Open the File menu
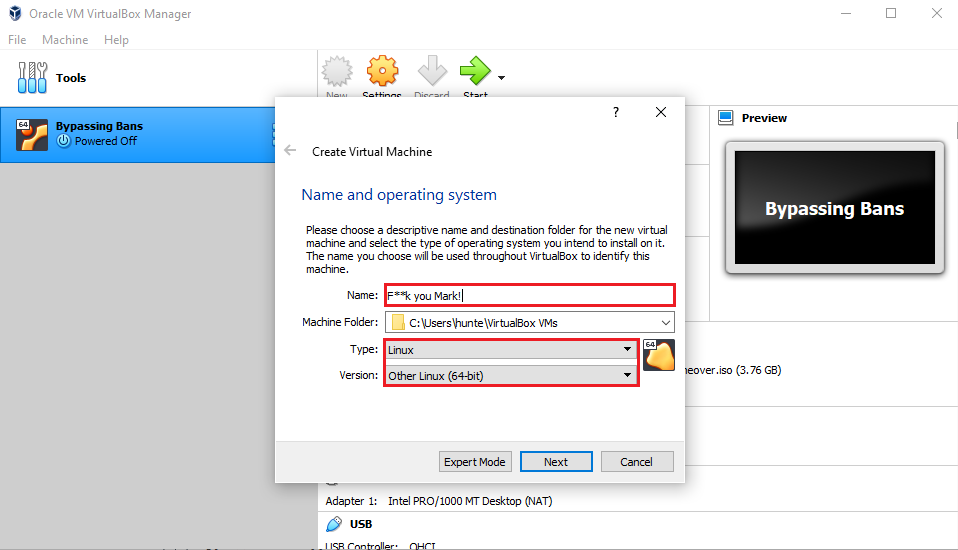This screenshot has width=958, height=550. pos(17,40)
